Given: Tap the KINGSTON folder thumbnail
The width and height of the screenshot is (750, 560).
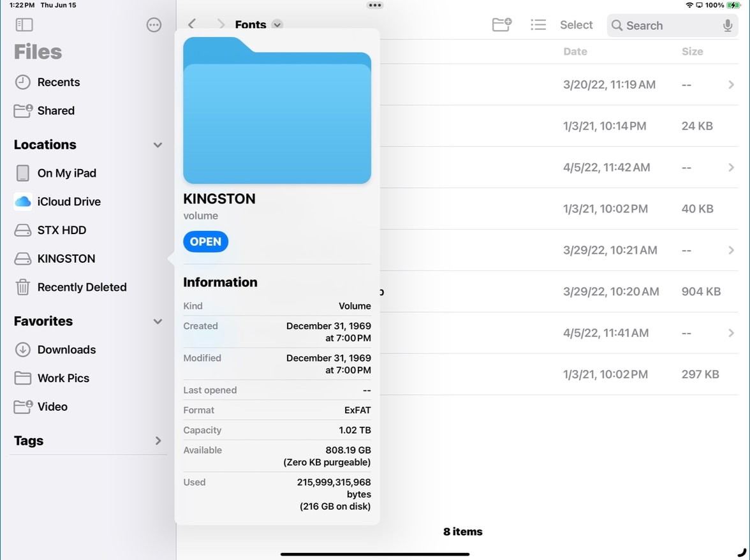Looking at the screenshot, I should click(x=277, y=110).
